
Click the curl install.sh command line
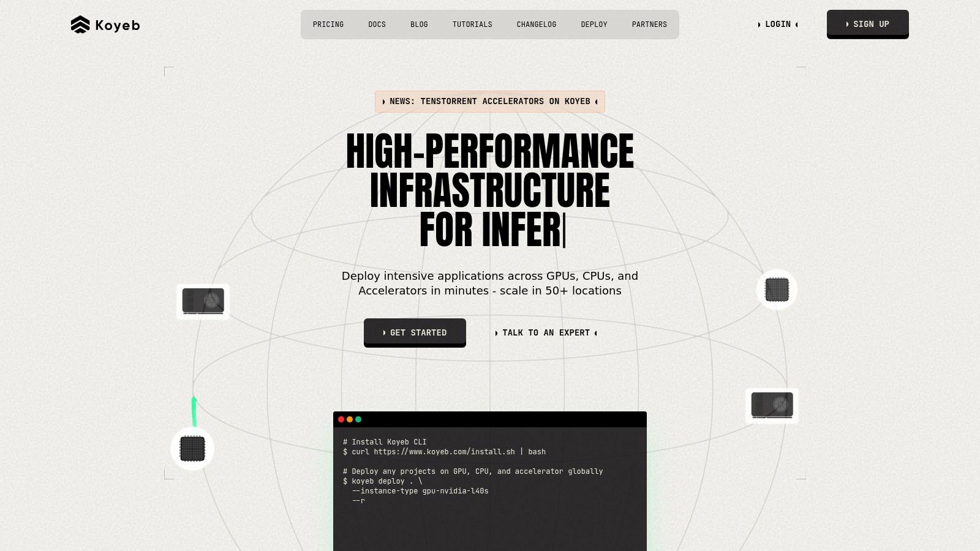tap(444, 452)
